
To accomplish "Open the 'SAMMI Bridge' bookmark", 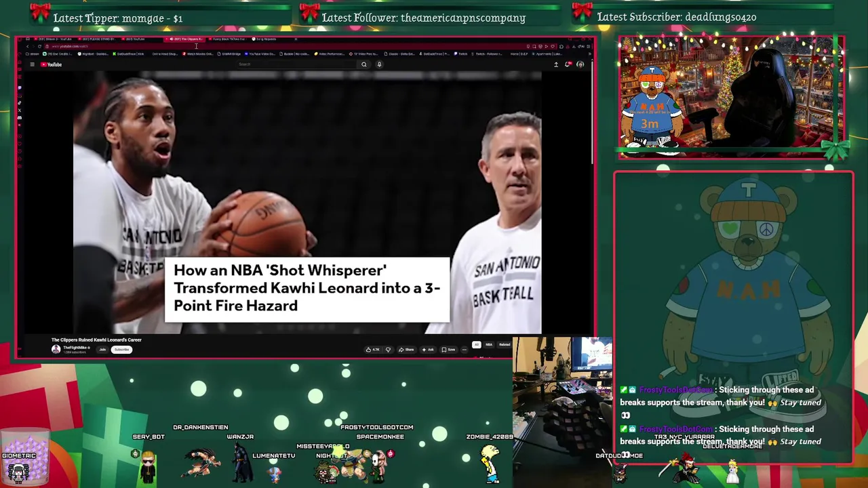I will pyautogui.click(x=229, y=54).
